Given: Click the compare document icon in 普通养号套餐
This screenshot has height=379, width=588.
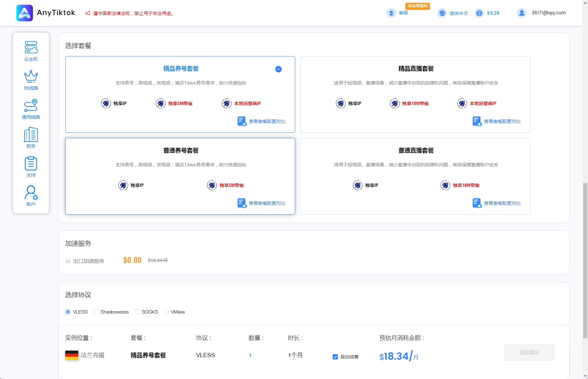Looking at the screenshot, I should point(242,203).
